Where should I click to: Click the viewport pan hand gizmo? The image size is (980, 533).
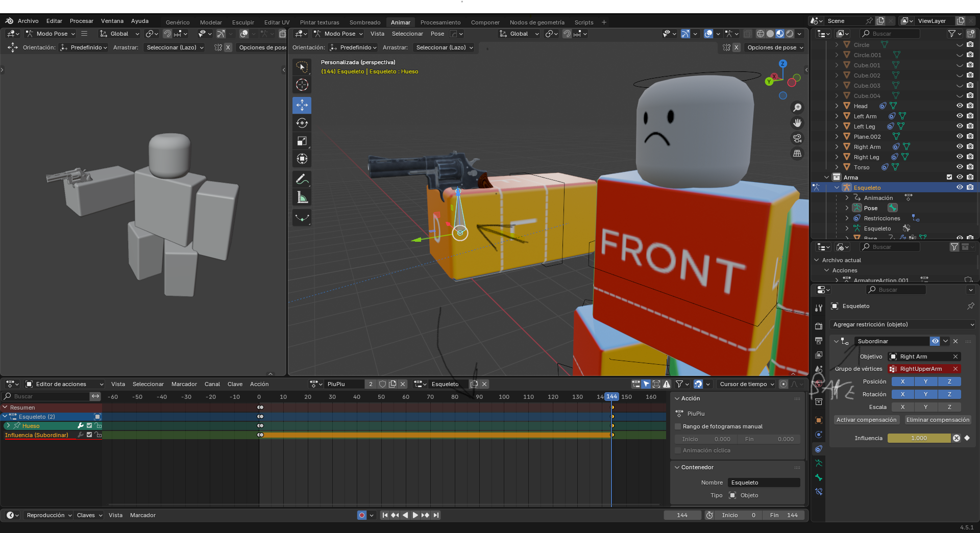point(797,123)
